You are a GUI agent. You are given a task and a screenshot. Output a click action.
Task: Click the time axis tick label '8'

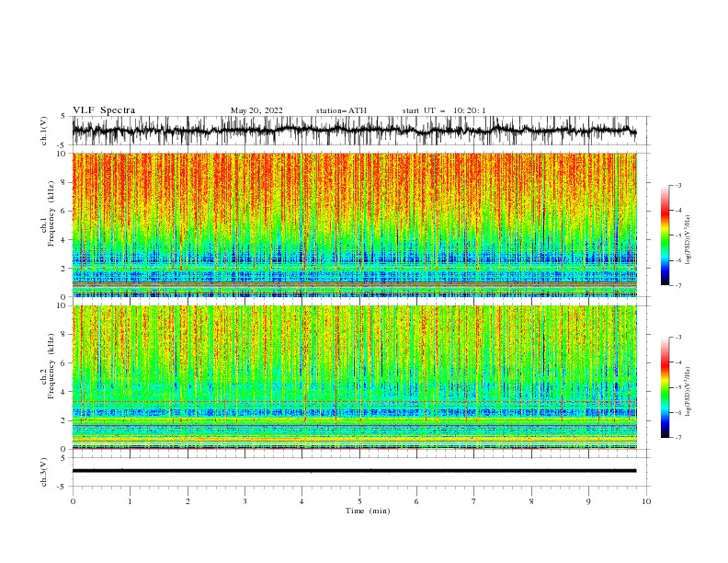coord(531,501)
